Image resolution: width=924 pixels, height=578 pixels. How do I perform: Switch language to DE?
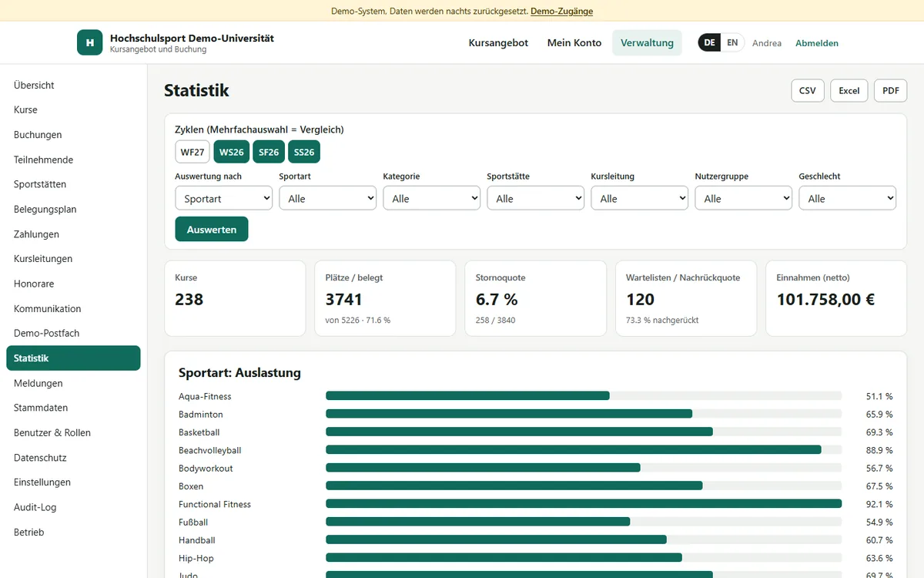pyautogui.click(x=709, y=42)
